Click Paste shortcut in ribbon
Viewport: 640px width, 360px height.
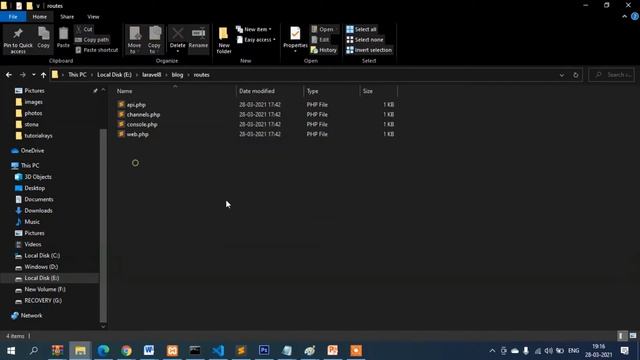click(x=97, y=50)
